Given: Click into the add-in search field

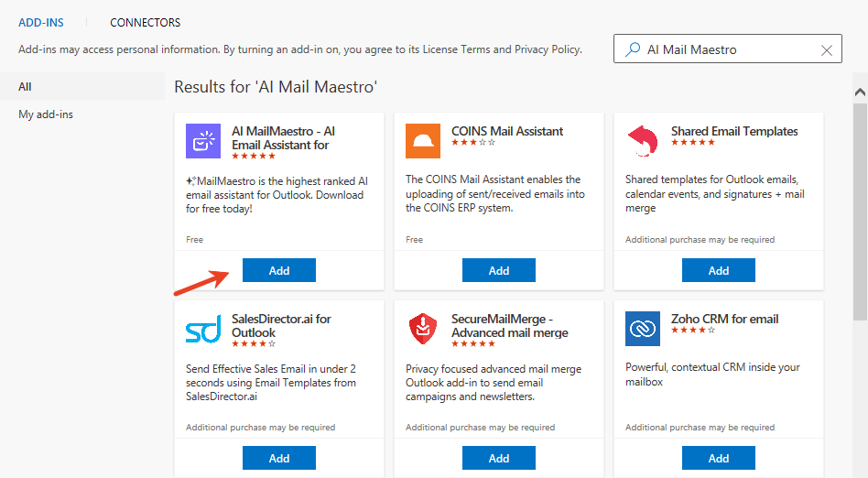Looking at the screenshot, I should [727, 49].
